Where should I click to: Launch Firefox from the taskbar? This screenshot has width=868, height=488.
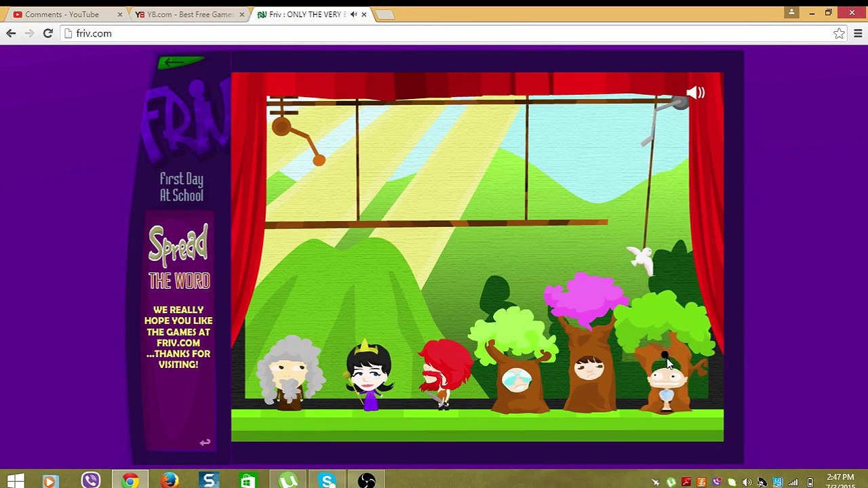(170, 481)
